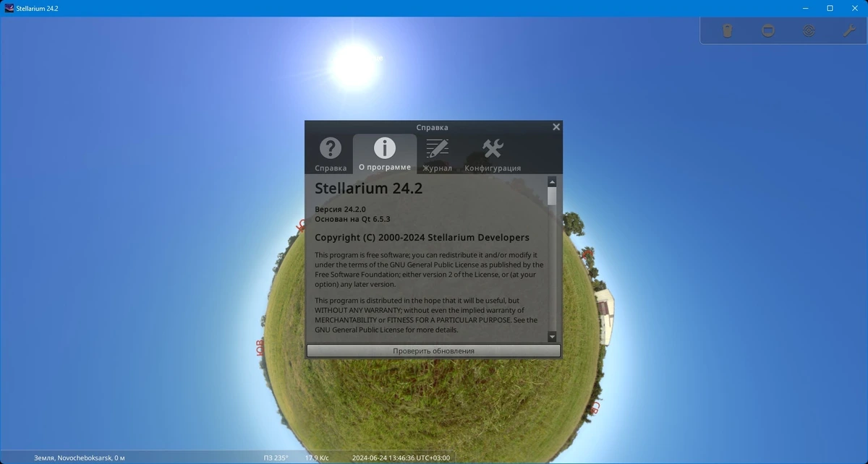Click the Sun in the sky
Image resolution: width=868 pixels, height=464 pixels.
pos(354,65)
